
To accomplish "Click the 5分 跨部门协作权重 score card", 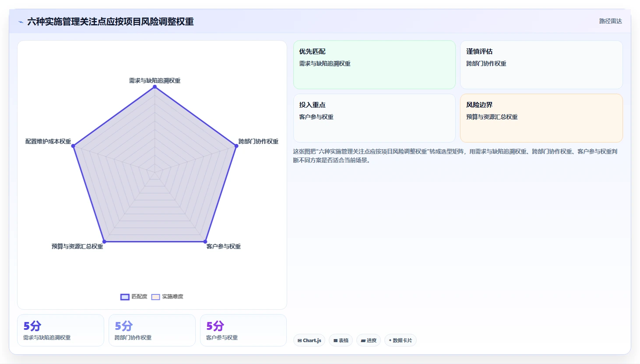I will click(152, 330).
